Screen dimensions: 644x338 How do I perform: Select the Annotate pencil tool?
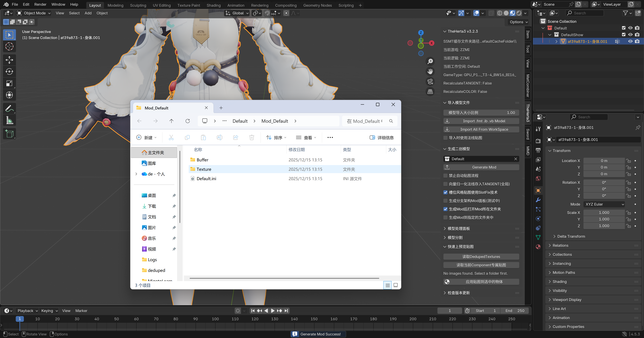point(9,109)
